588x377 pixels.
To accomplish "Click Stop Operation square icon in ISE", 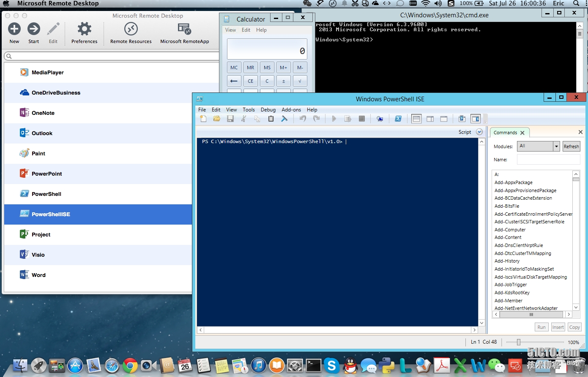I will click(x=361, y=119).
